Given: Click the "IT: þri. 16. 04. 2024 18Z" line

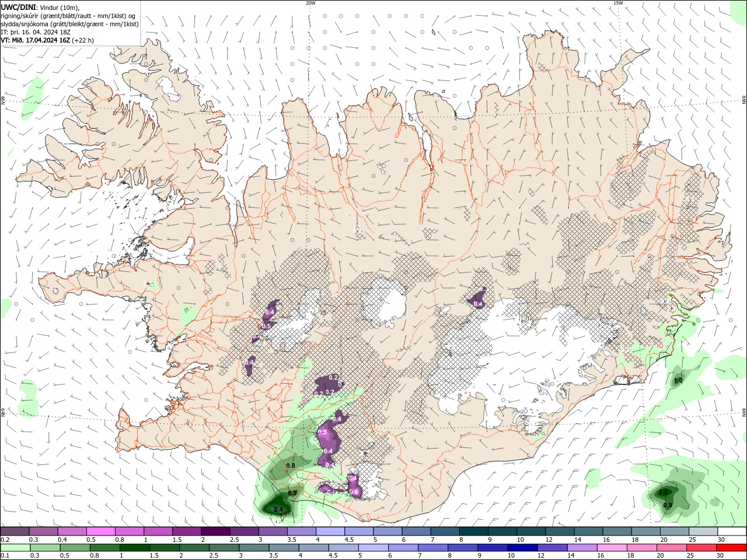Looking at the screenshot, I should click(x=36, y=32).
